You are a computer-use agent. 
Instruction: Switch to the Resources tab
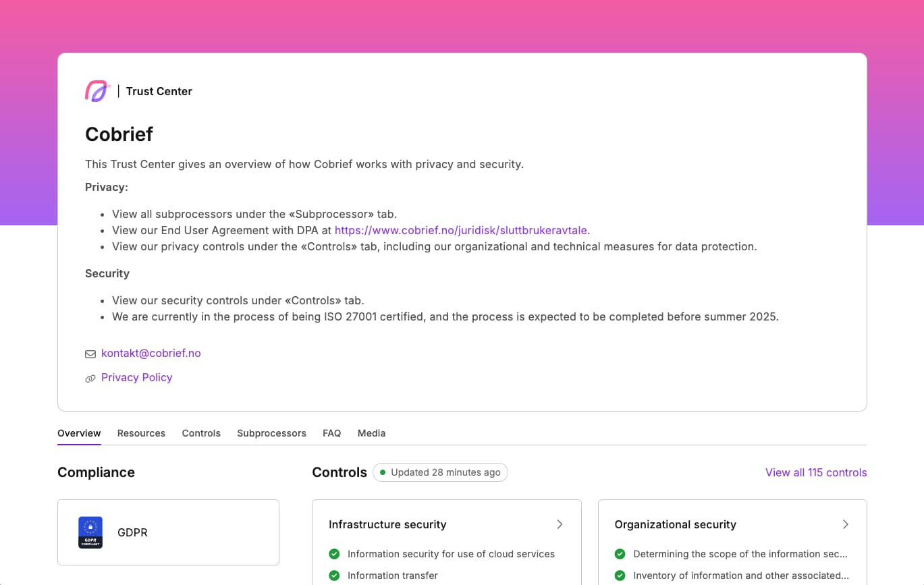141,433
